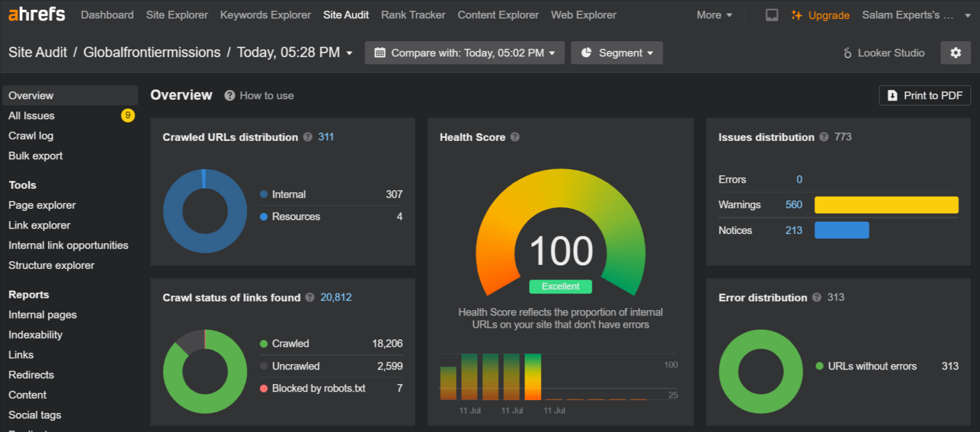Open Social tags report
This screenshot has width=980, height=432.
[35, 415]
